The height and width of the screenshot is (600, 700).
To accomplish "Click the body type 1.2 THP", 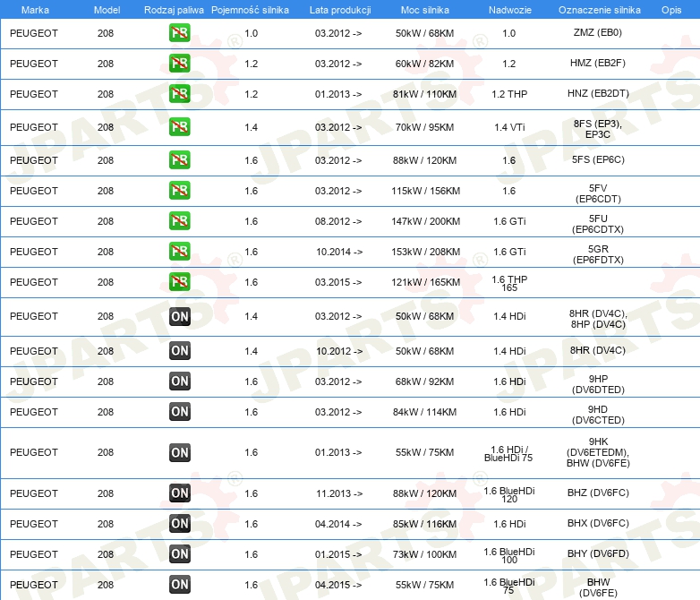I will point(509,94).
